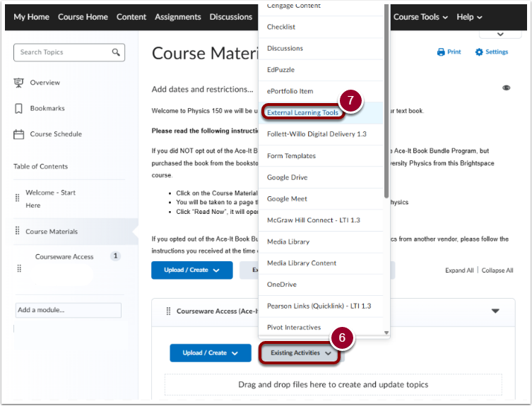Open Discussions in the navbar
Screen dimensions: 532x406
click(231, 17)
